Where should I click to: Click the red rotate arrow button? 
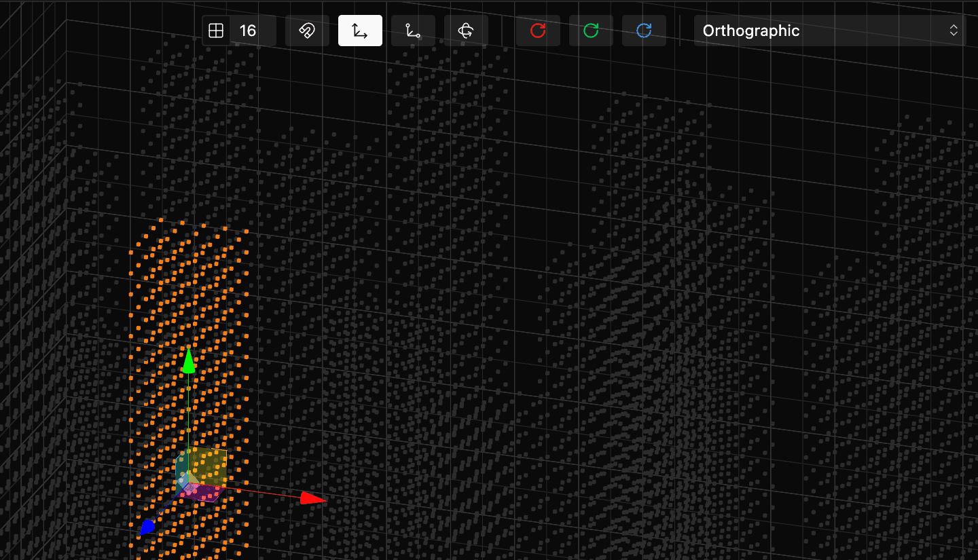[x=538, y=31]
